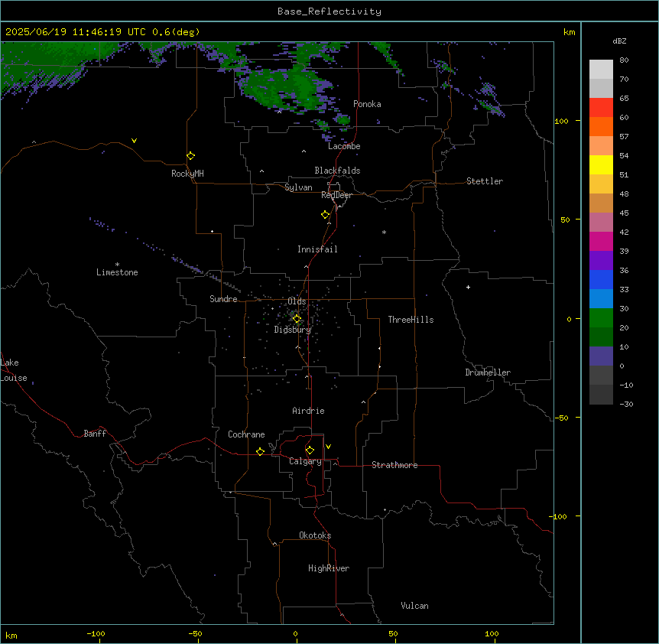Pick the orange 57-60 dBZ legend swatch

[601, 126]
